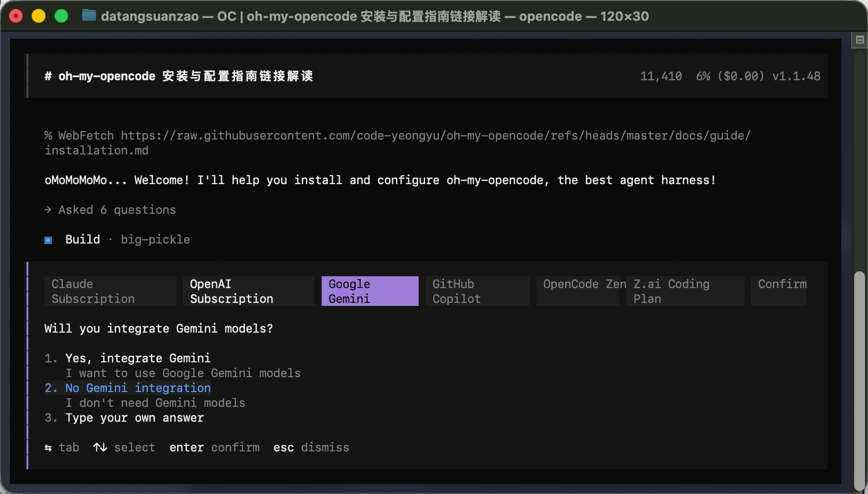Viewport: 868px width, 494px height.
Task: Click the 'oMoMoMoMo... Welcome!' message line
Action: coord(380,180)
